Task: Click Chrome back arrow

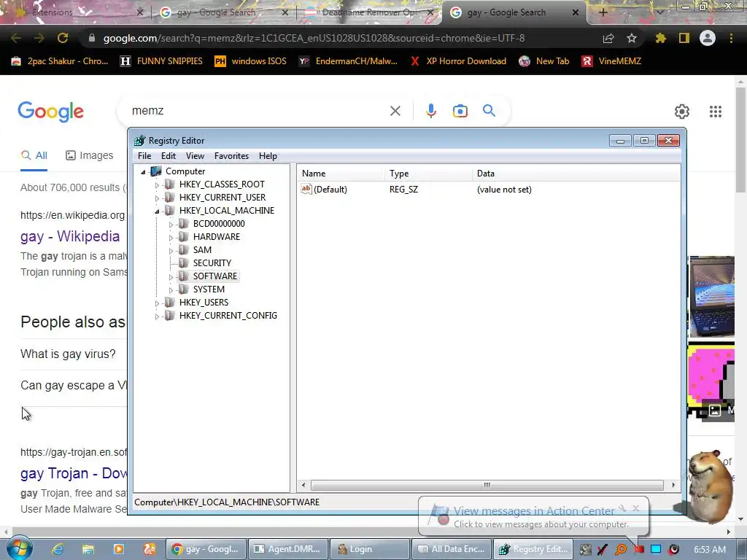Action: pyautogui.click(x=16, y=38)
